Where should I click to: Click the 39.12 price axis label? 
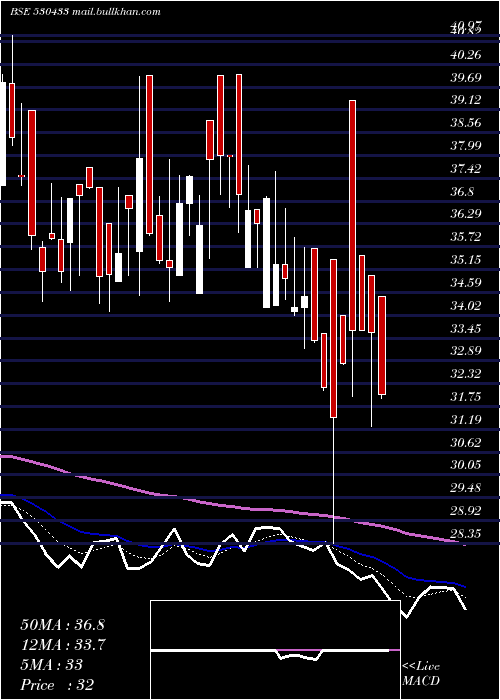coord(466,100)
